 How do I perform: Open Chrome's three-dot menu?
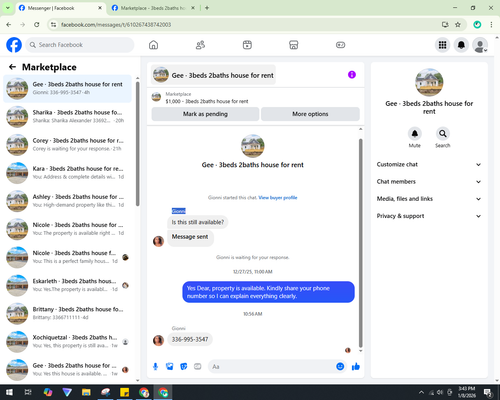tap(491, 25)
